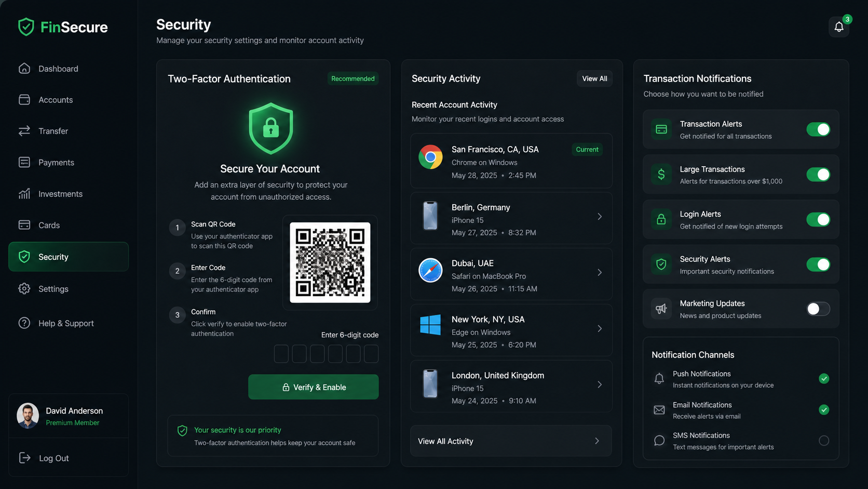
Task: Click the "Enter Code" step text
Action: [208, 268]
